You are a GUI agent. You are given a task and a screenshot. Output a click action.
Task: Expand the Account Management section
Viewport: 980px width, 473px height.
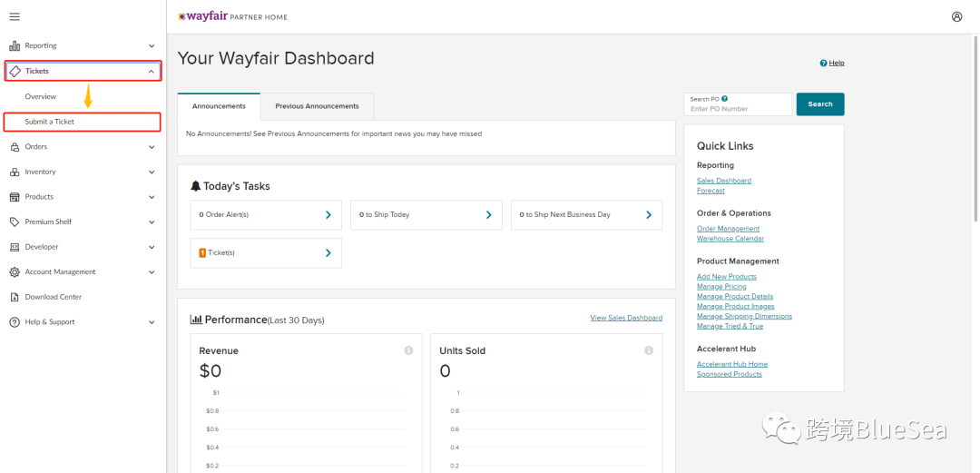pyautogui.click(x=152, y=271)
